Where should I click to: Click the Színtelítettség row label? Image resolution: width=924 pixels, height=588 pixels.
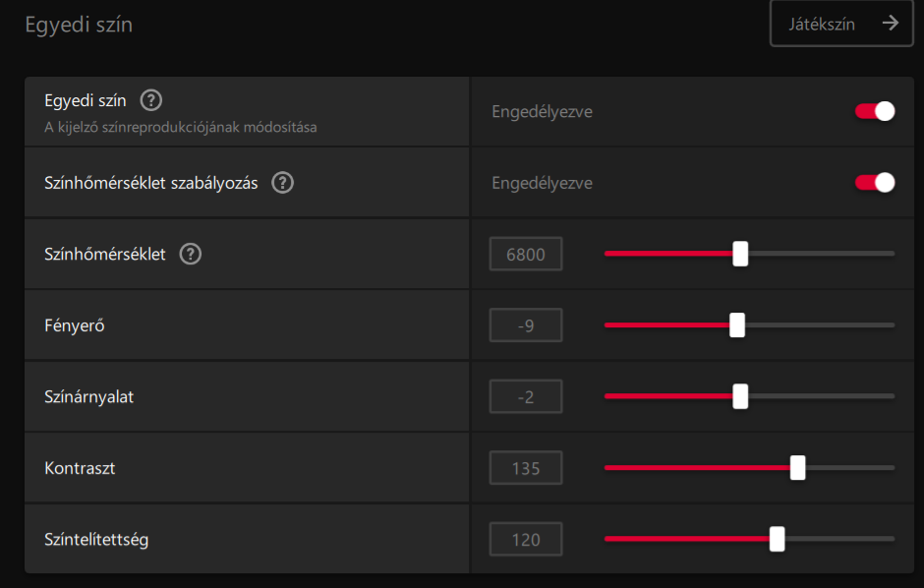(x=96, y=539)
